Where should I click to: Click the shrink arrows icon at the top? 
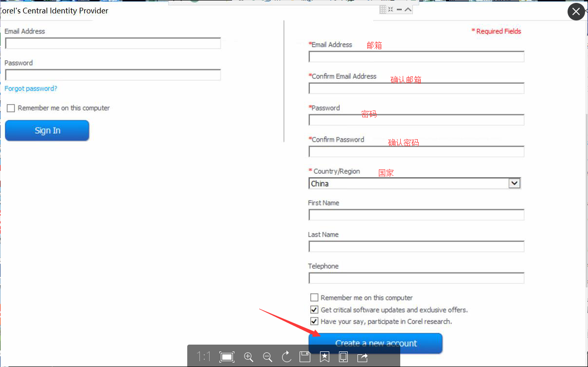click(391, 9)
